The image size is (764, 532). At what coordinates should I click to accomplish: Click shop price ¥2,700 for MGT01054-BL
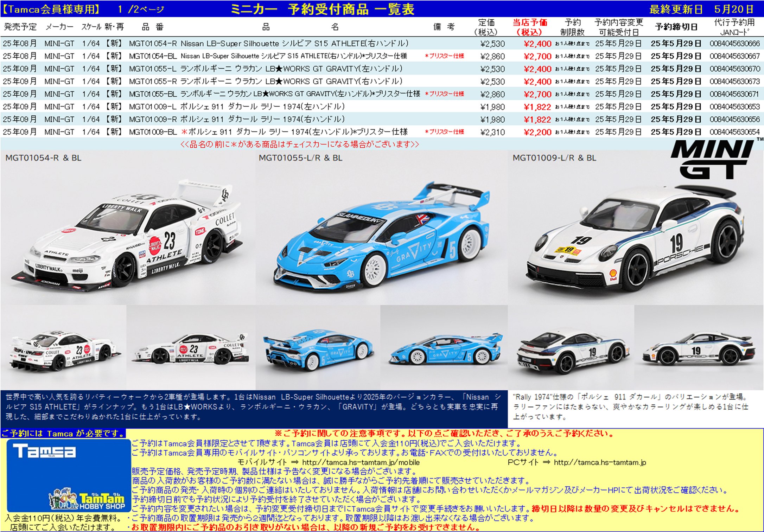click(537, 56)
